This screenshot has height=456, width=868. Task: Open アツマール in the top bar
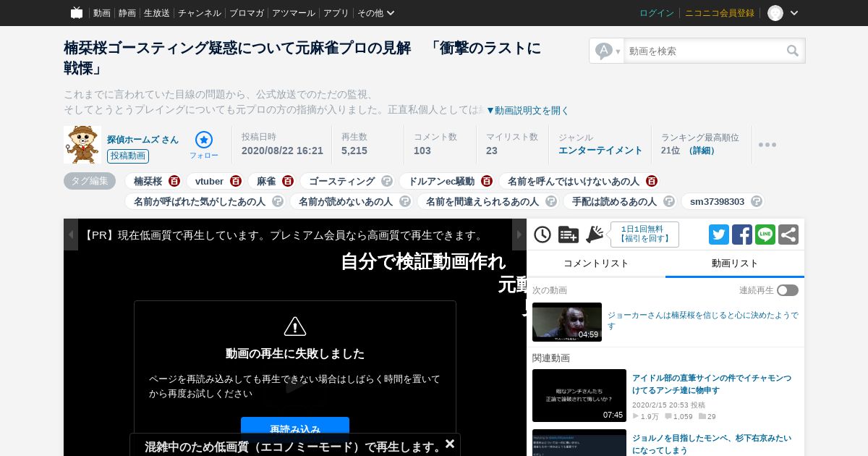tap(294, 13)
